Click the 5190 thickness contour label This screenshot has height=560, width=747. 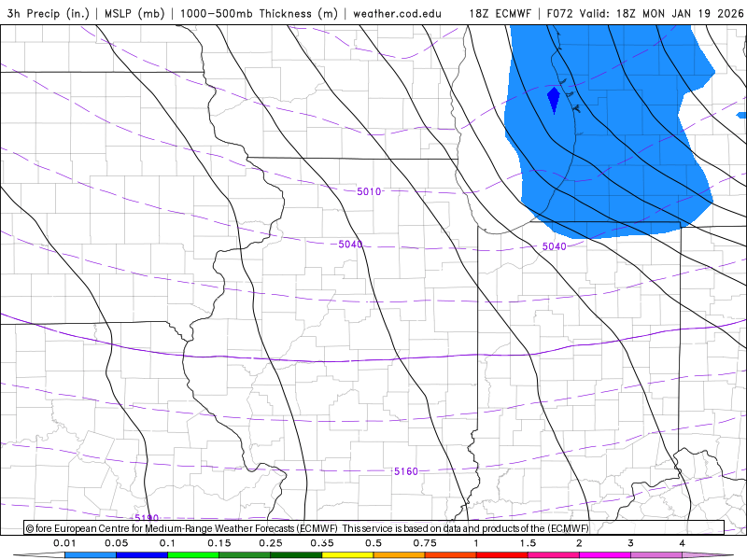point(147,518)
